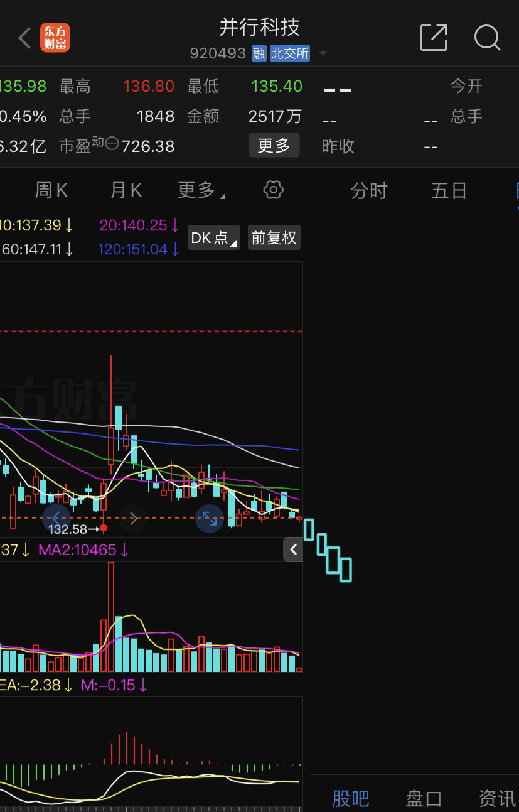Image resolution: width=519 pixels, height=812 pixels.
Task: Tap the 金额 2517万 value
Action: point(275,116)
